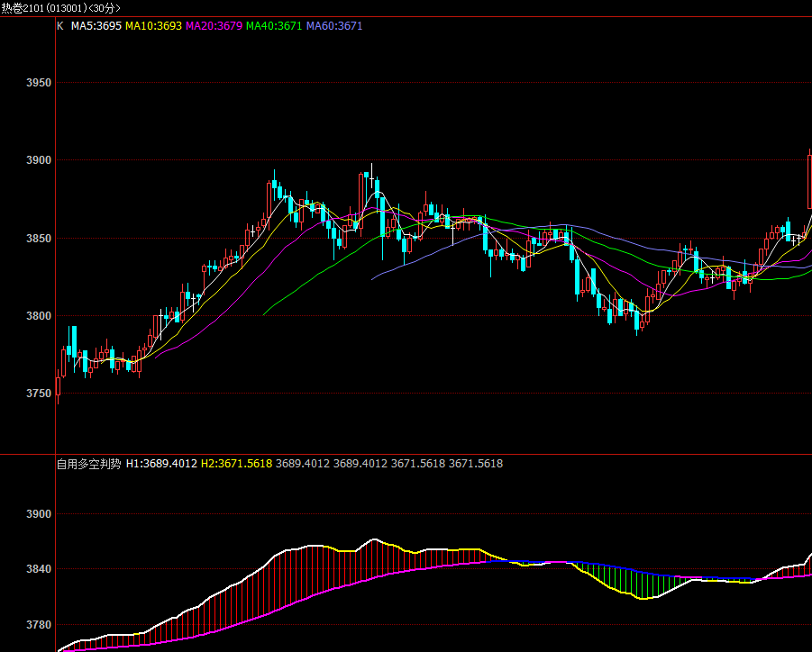Select the MA10:3693 legend value
The image size is (812, 652).
click(x=154, y=26)
